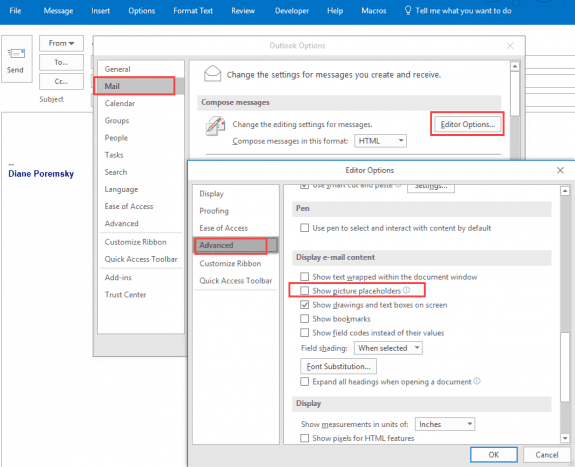Click the Diane Poremsky signature text
575x467 pixels.
(x=41, y=174)
